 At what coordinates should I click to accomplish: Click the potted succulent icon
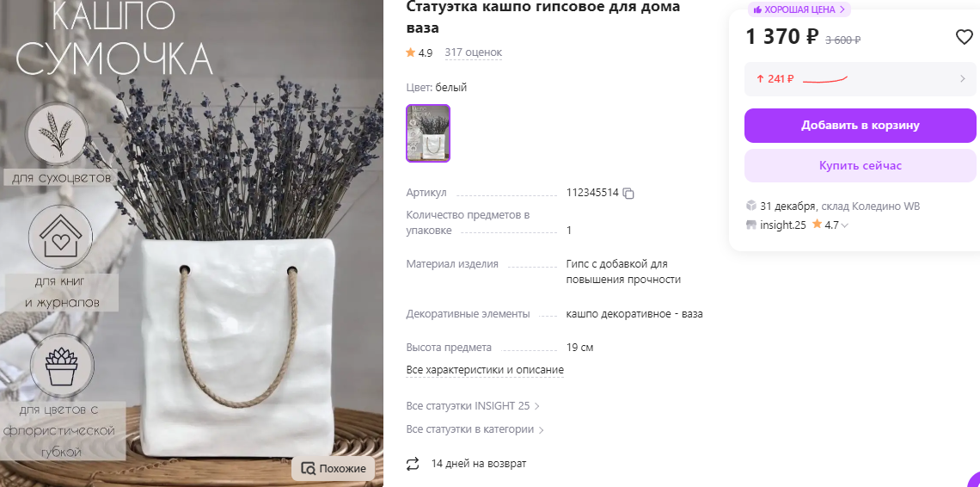(x=62, y=366)
